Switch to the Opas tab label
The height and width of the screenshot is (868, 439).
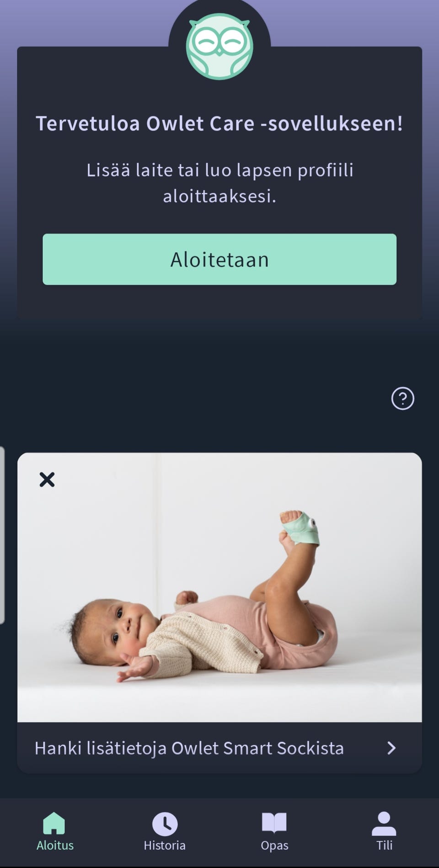pyautogui.click(x=274, y=846)
